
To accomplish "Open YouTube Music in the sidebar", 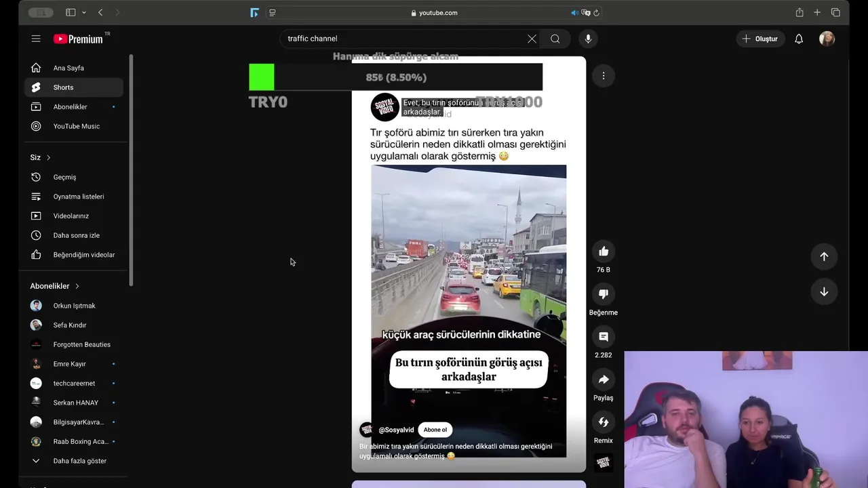I will tap(74, 126).
